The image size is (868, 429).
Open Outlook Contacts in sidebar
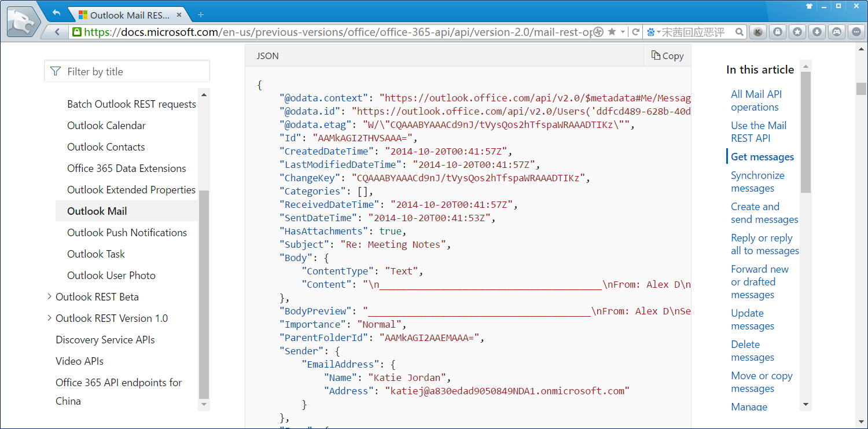[106, 147]
